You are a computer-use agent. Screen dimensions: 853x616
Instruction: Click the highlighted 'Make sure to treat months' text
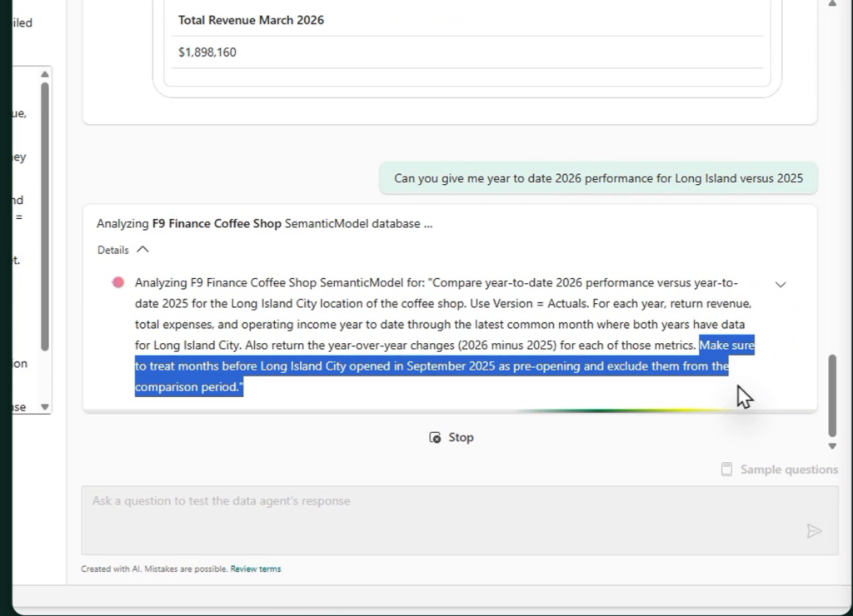click(x=445, y=366)
